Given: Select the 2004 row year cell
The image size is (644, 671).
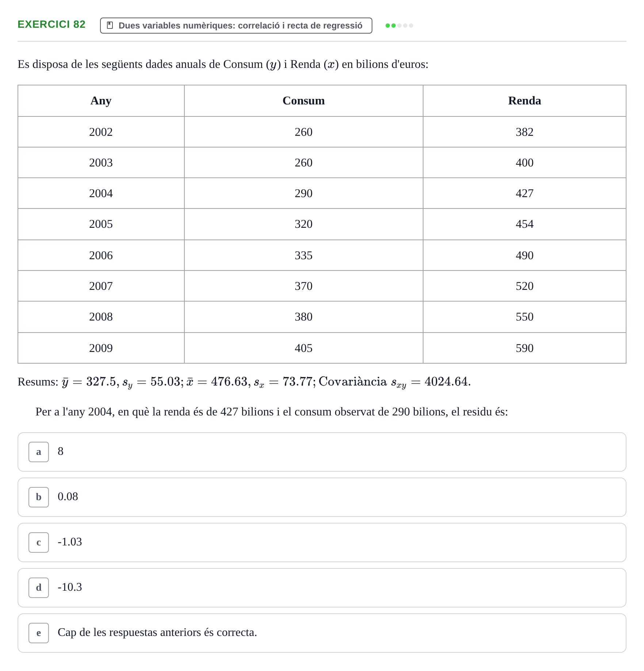Looking at the screenshot, I should (x=101, y=193).
